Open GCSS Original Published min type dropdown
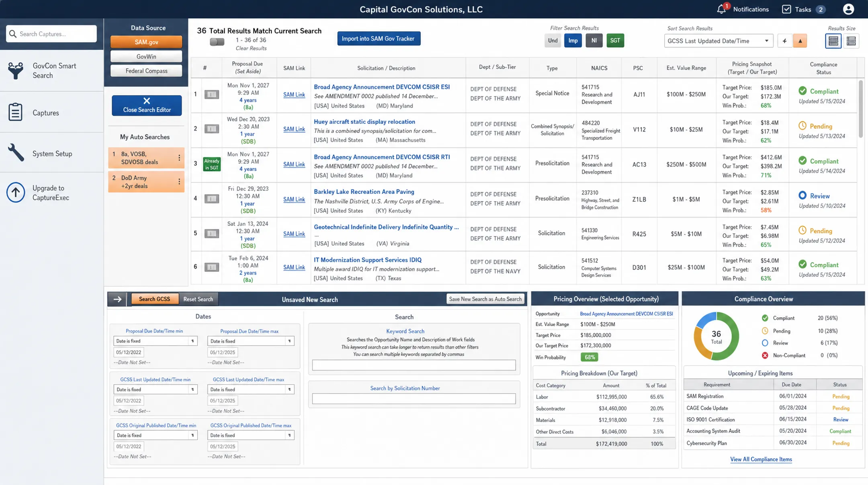 [x=155, y=435]
